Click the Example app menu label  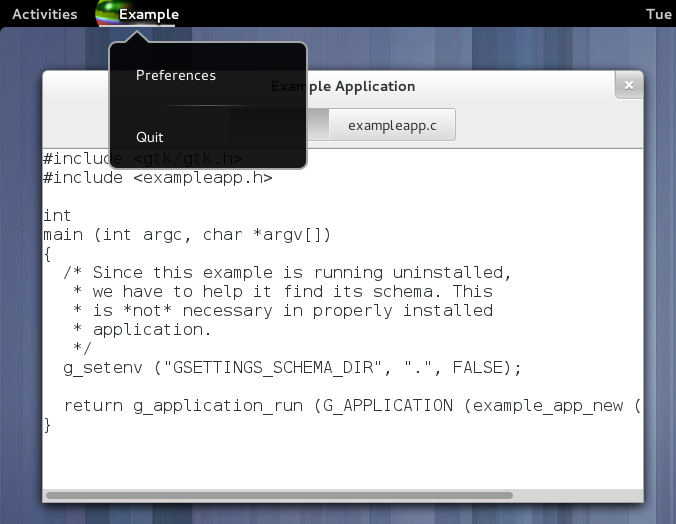pos(149,14)
